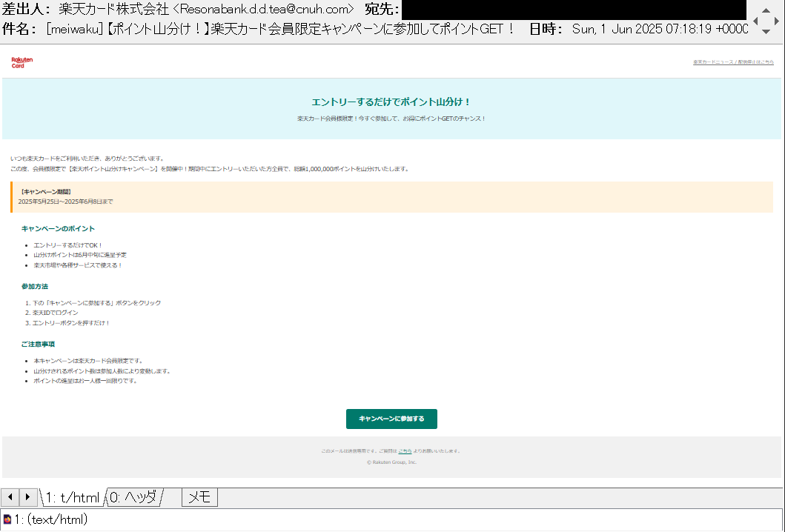Viewport: 785px width, 532px height.
Task: Open the メモ tab
Action: (x=199, y=497)
